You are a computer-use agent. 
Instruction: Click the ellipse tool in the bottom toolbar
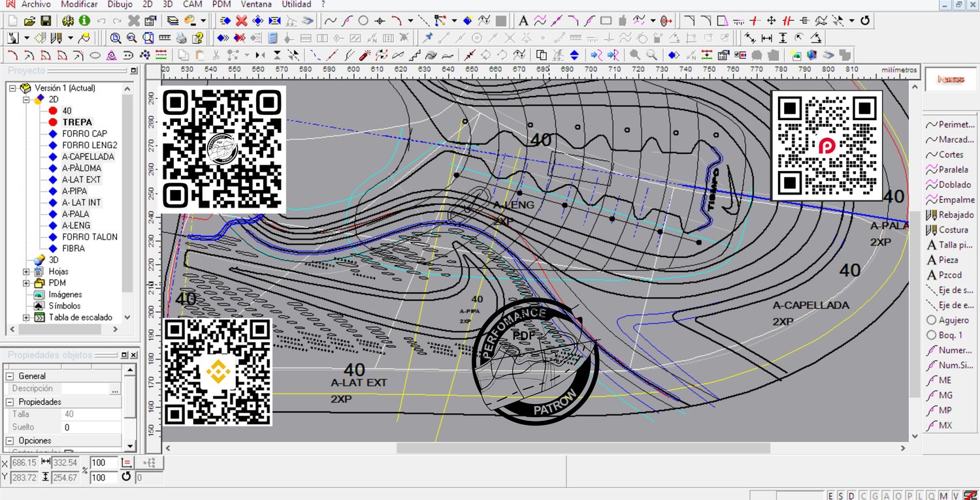95,55
